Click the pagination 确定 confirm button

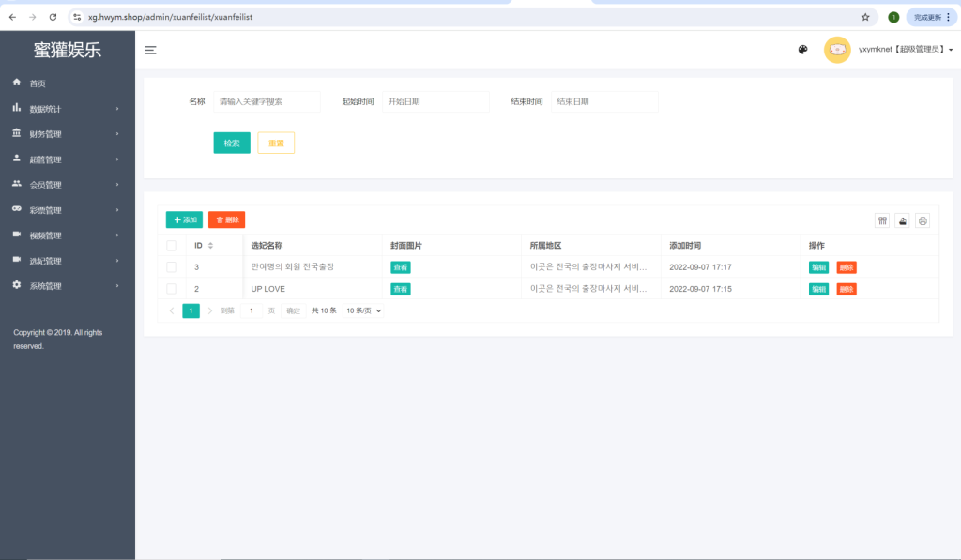[294, 310]
